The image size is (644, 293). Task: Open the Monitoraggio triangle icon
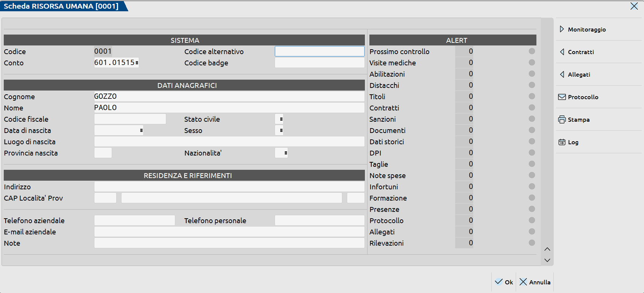[562, 29]
